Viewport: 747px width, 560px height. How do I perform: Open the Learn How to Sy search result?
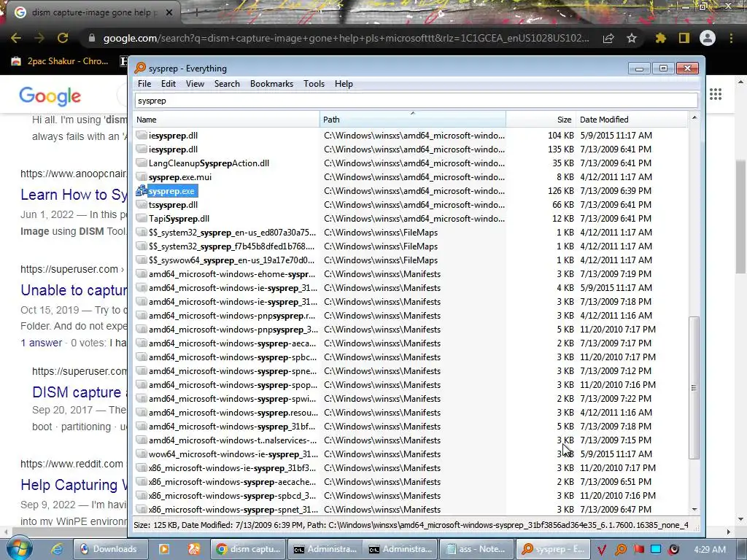(74, 194)
